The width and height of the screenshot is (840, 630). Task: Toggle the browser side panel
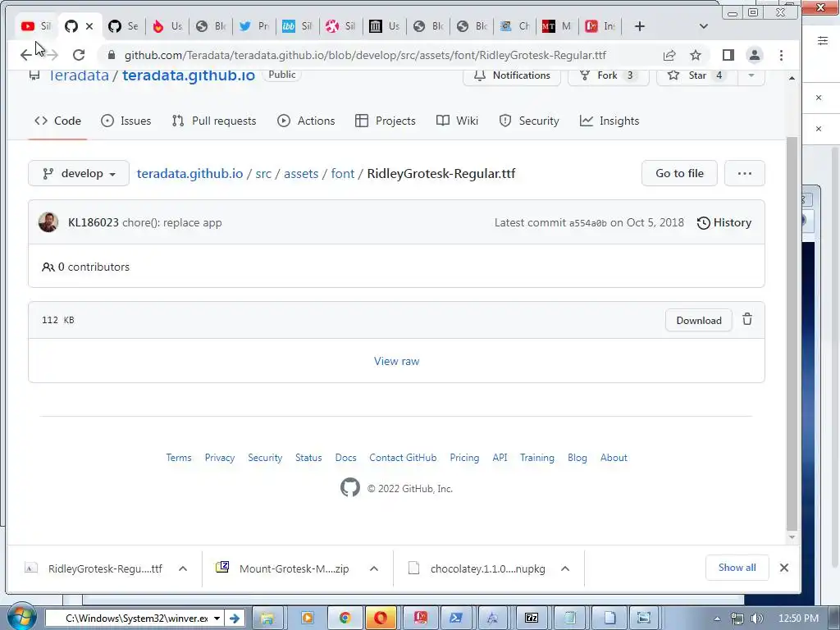(x=728, y=55)
